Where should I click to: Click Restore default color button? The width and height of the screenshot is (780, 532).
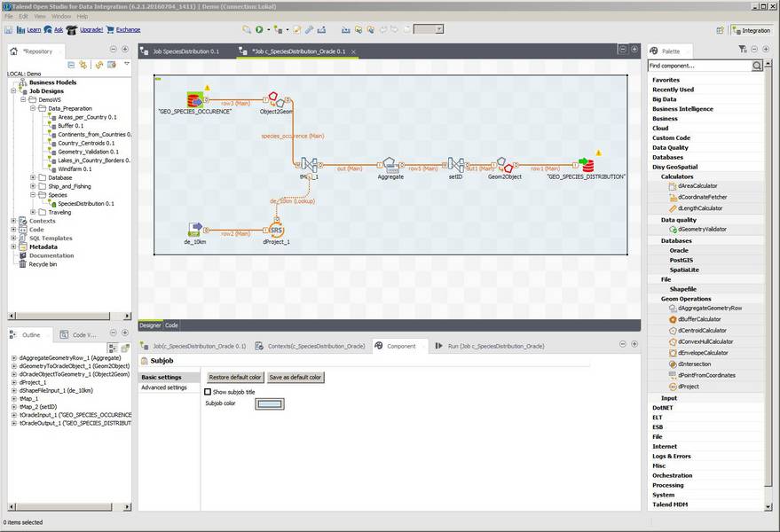(235, 378)
